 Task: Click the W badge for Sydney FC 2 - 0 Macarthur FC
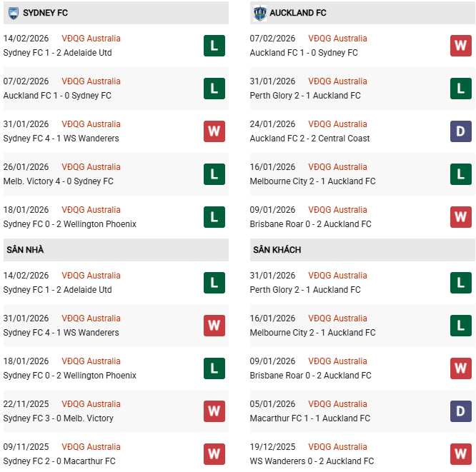(x=214, y=454)
